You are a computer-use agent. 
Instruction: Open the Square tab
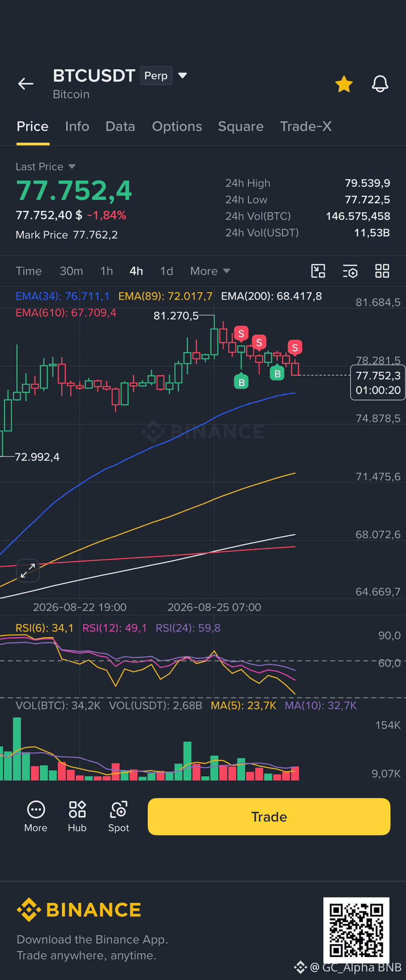pos(241,127)
